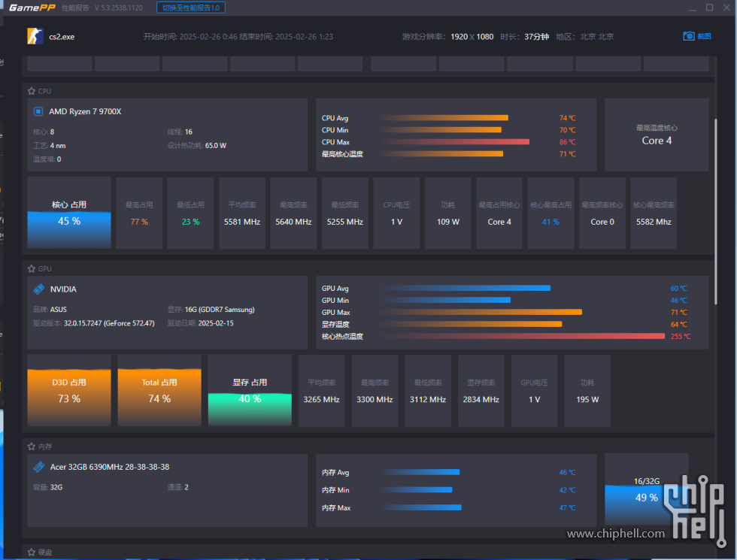
Task: Click the 截图 screenshot link text
Action: [704, 36]
